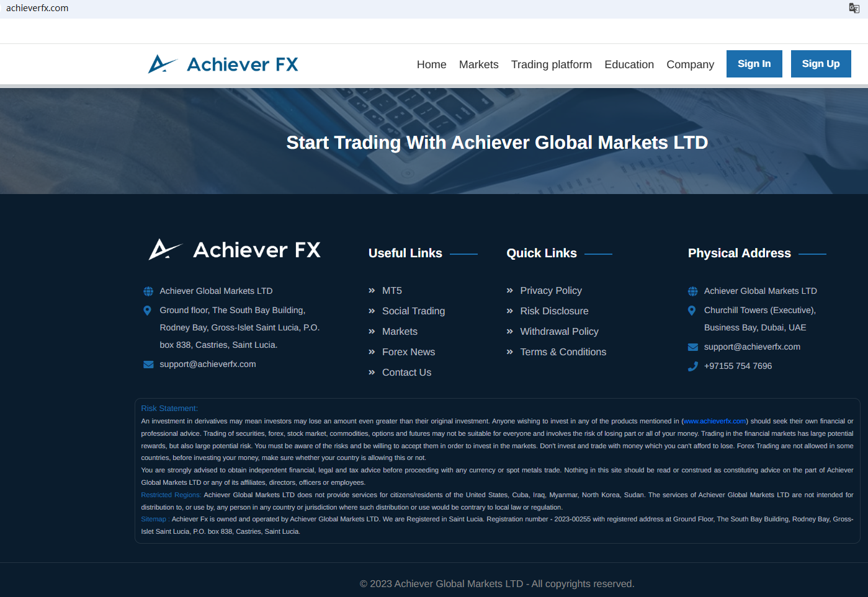Click the chevron arrow beside Markets in Useful Links
Screen dimensions: 868x597
[x=372, y=331]
